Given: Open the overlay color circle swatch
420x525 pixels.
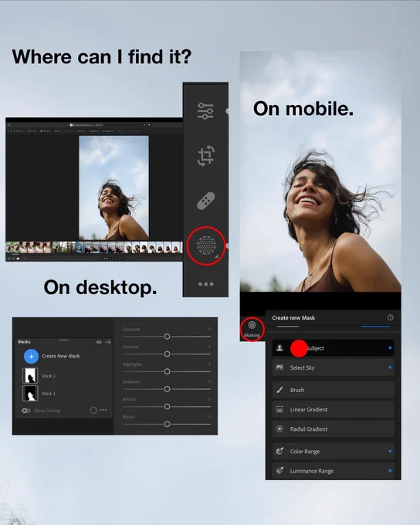Looking at the screenshot, I should pos(93,410).
